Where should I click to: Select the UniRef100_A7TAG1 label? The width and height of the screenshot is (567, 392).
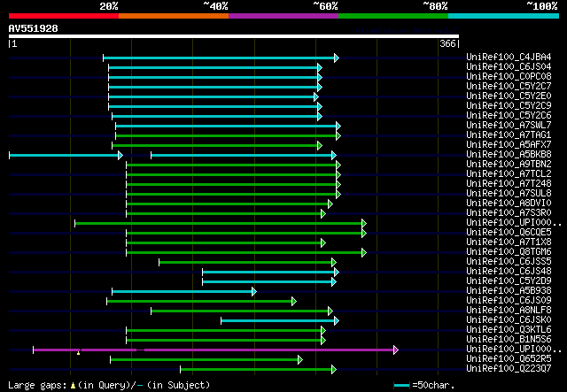click(x=509, y=135)
